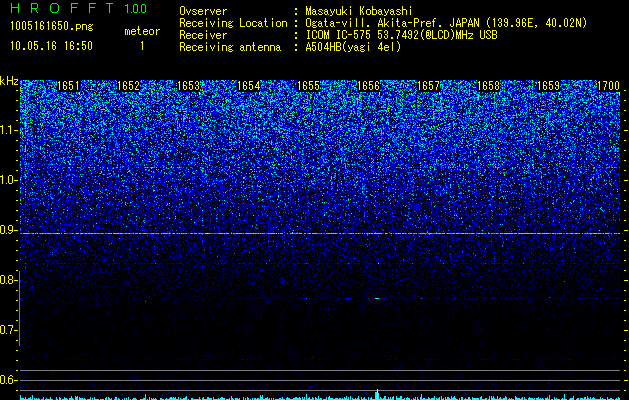629x400 pixels.
Task: Click the 0.7 kHz axis label
Action: 8,330
